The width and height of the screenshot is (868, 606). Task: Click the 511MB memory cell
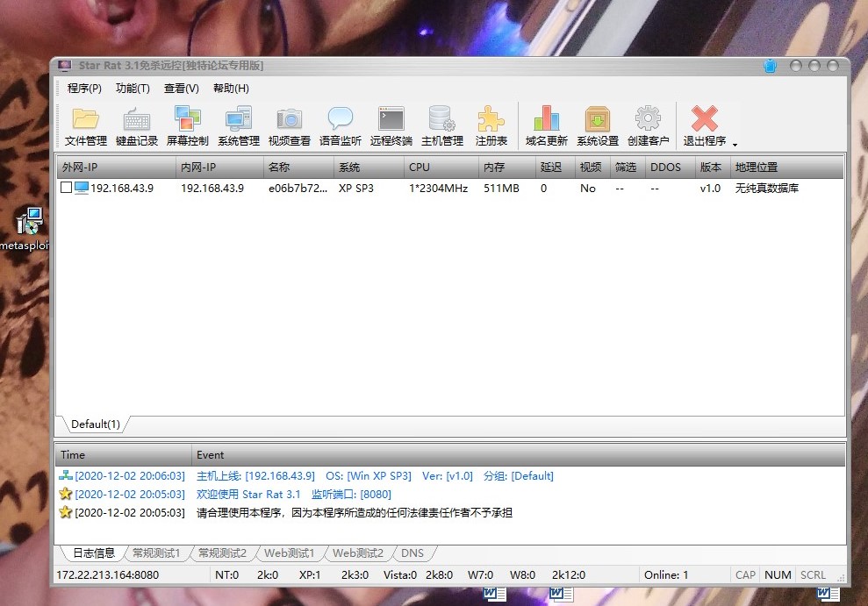point(501,188)
